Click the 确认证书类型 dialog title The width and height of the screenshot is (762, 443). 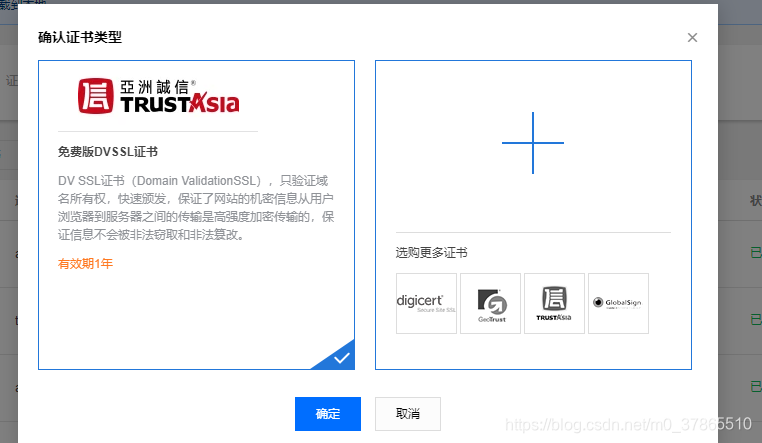pos(80,37)
